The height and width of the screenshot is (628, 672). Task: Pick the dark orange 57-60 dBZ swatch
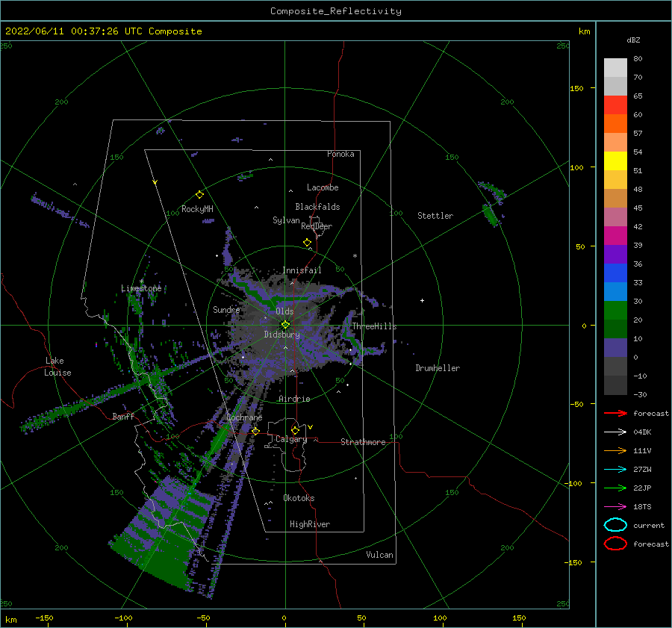pyautogui.click(x=615, y=124)
